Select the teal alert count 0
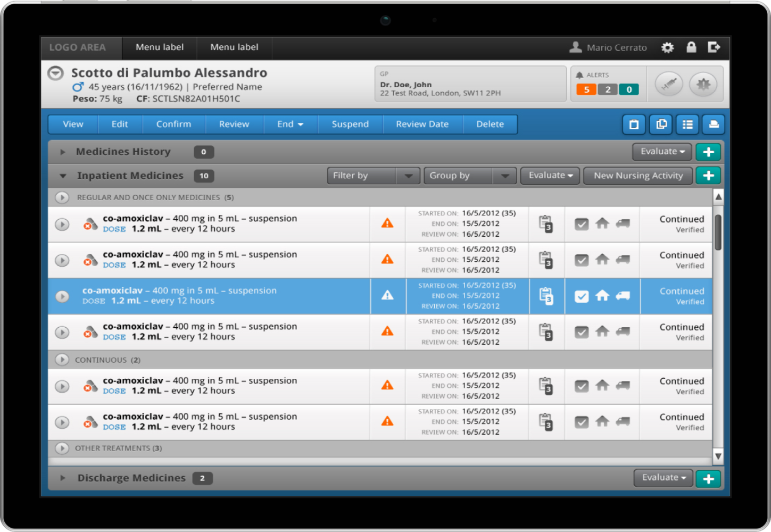771x532 pixels. click(629, 89)
